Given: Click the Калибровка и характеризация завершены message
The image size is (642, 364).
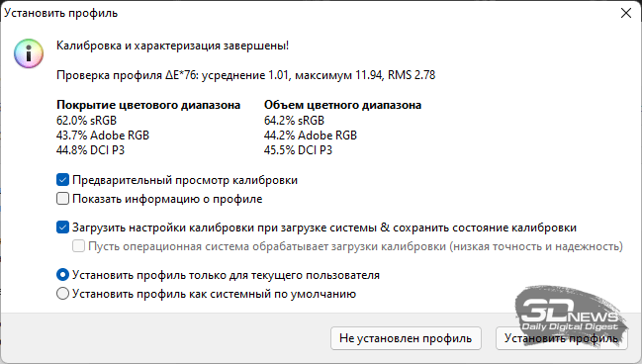Looking at the screenshot, I should (172, 45).
